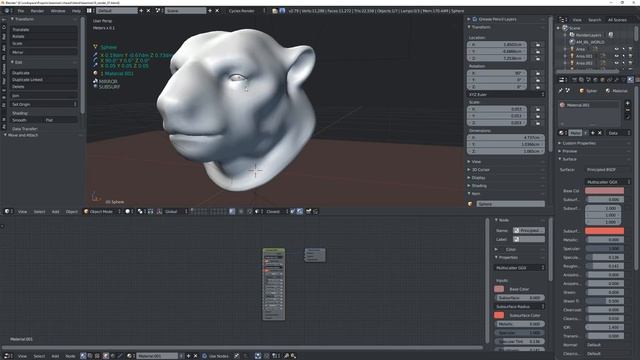Click add material slot plus icon
Viewport: 640px width, 360px height.
[x=627, y=103]
